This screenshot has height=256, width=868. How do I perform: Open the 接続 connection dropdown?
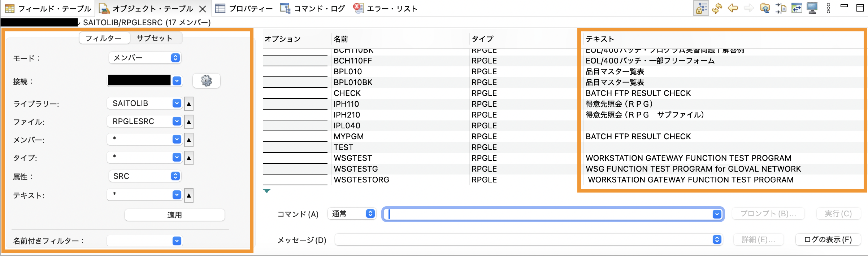pos(177,81)
